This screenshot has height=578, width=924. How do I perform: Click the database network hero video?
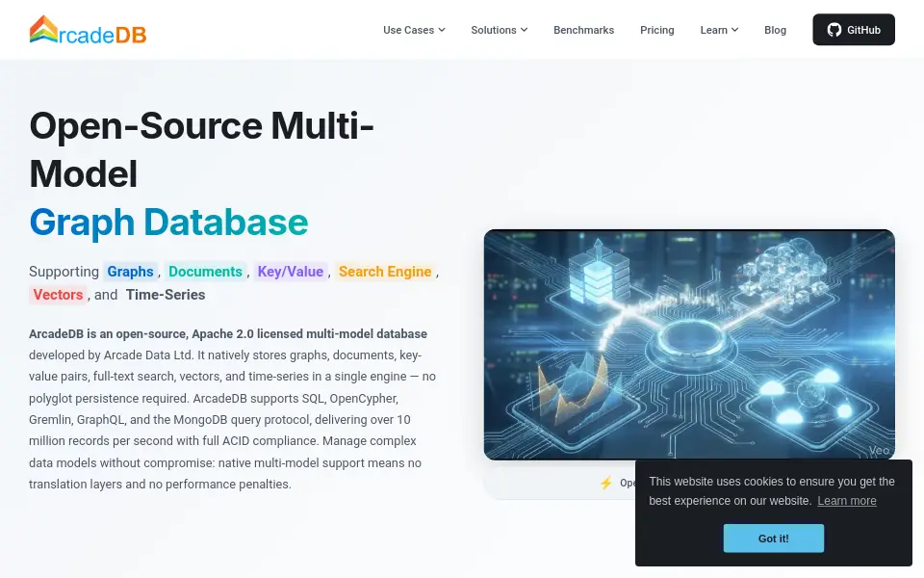(689, 345)
